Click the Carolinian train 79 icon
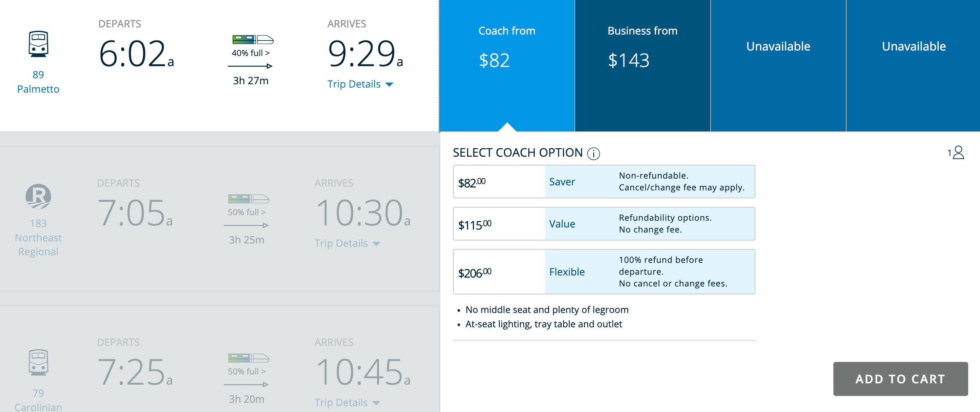The image size is (980, 412). click(x=38, y=362)
